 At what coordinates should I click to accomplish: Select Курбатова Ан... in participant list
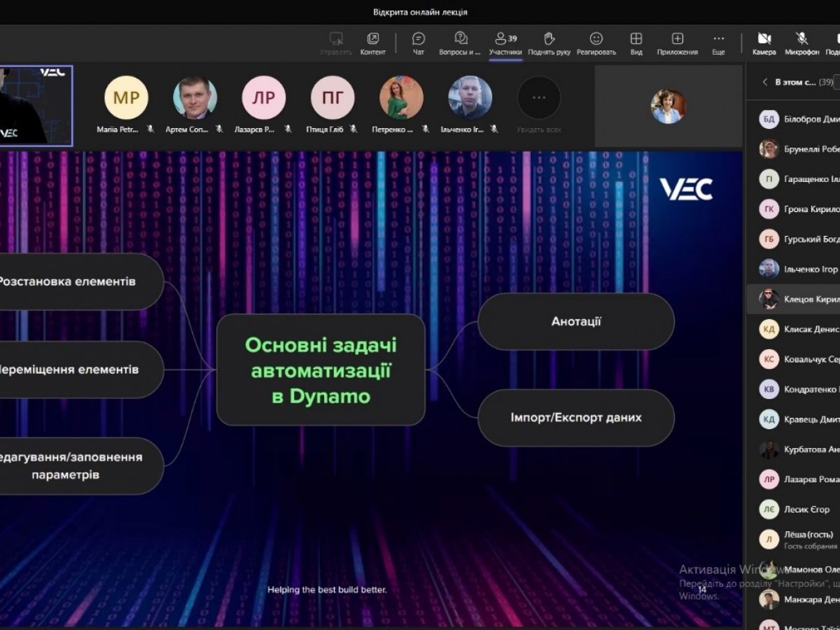pos(793,449)
